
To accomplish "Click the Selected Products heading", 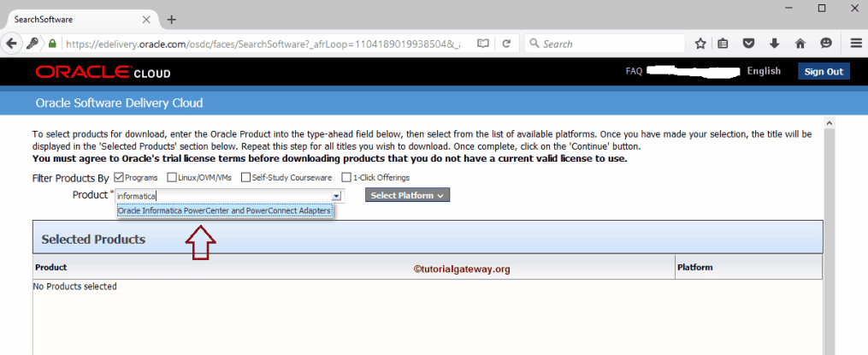I will pos(93,240).
